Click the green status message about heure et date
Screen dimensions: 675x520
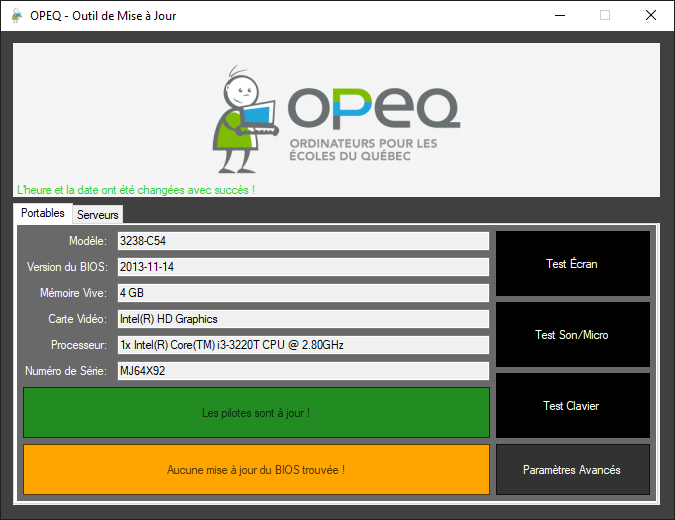pyautogui.click(x=136, y=190)
